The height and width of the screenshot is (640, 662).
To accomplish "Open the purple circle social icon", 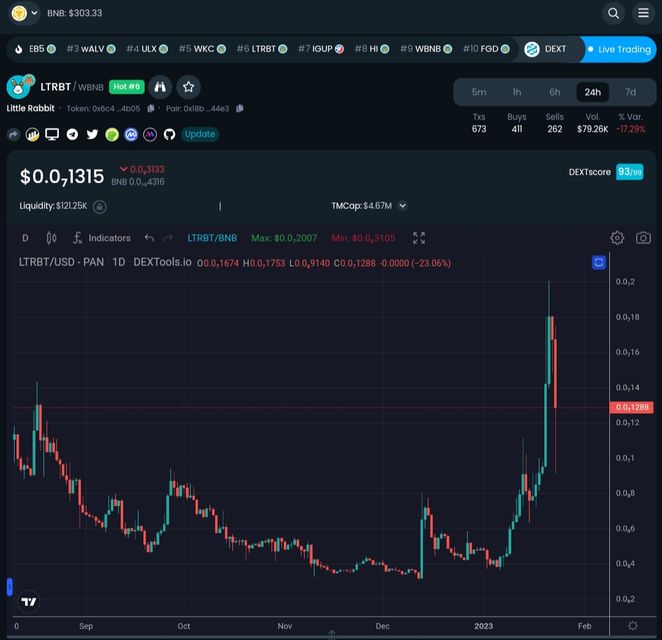I will point(150,135).
